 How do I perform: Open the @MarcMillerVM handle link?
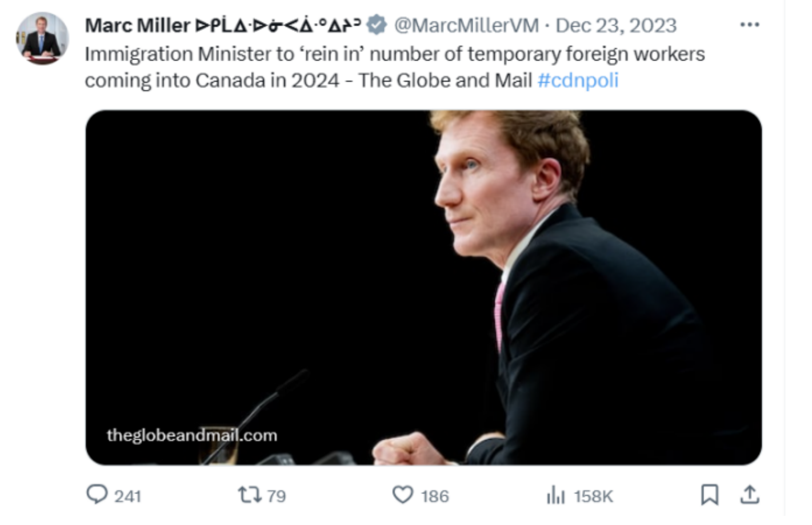pyautogui.click(x=466, y=25)
